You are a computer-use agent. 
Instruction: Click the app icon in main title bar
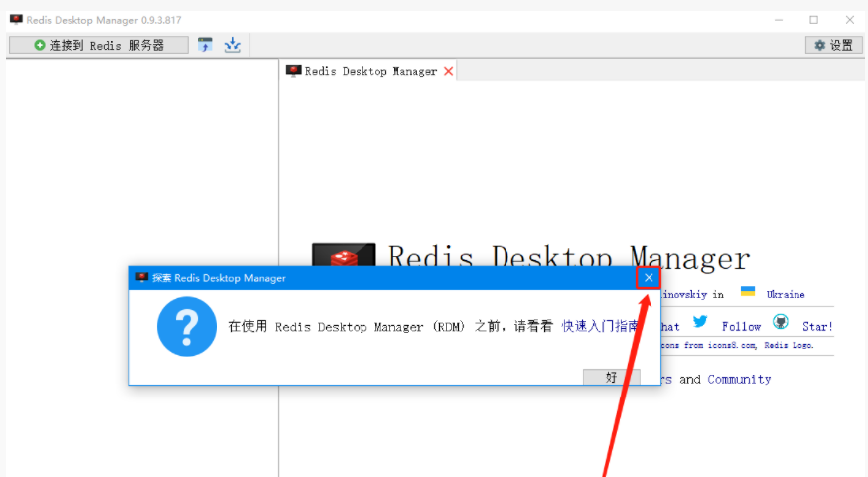[x=16, y=20]
